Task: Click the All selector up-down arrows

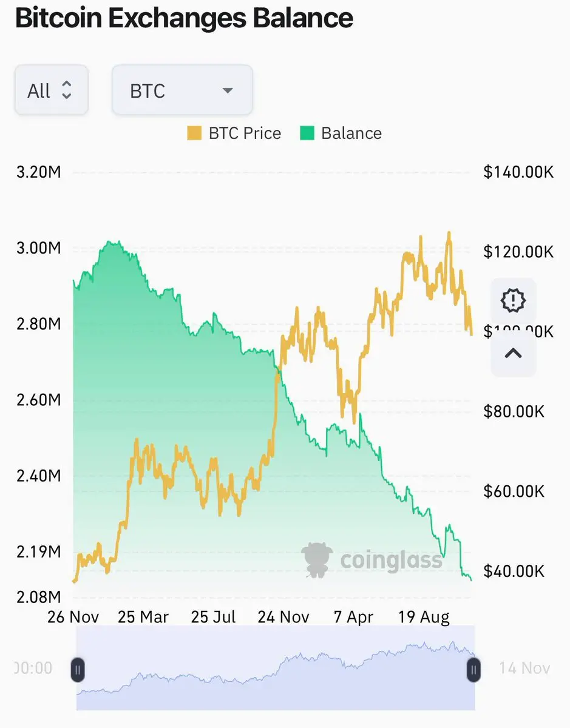Action: pos(67,91)
